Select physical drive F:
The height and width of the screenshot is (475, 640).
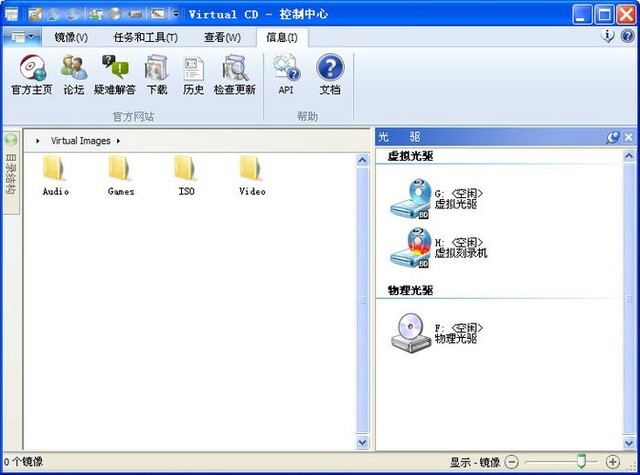click(x=410, y=332)
